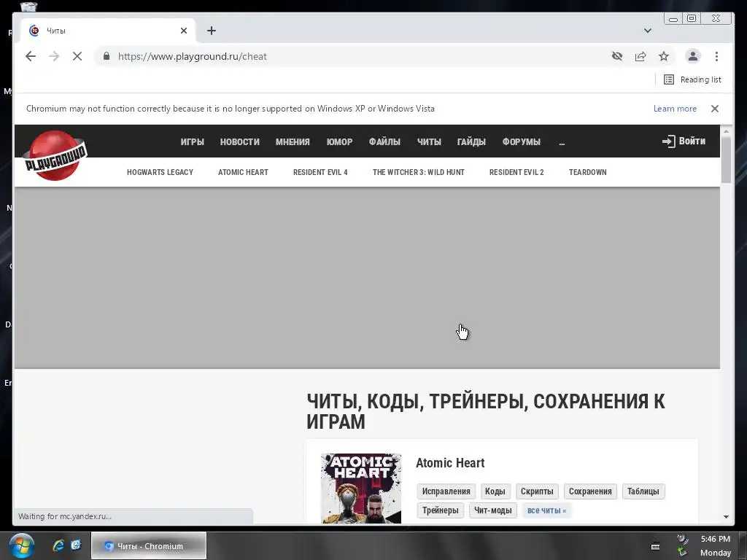The height and width of the screenshot is (560, 747).
Task: Open the Reading list
Action: point(693,79)
